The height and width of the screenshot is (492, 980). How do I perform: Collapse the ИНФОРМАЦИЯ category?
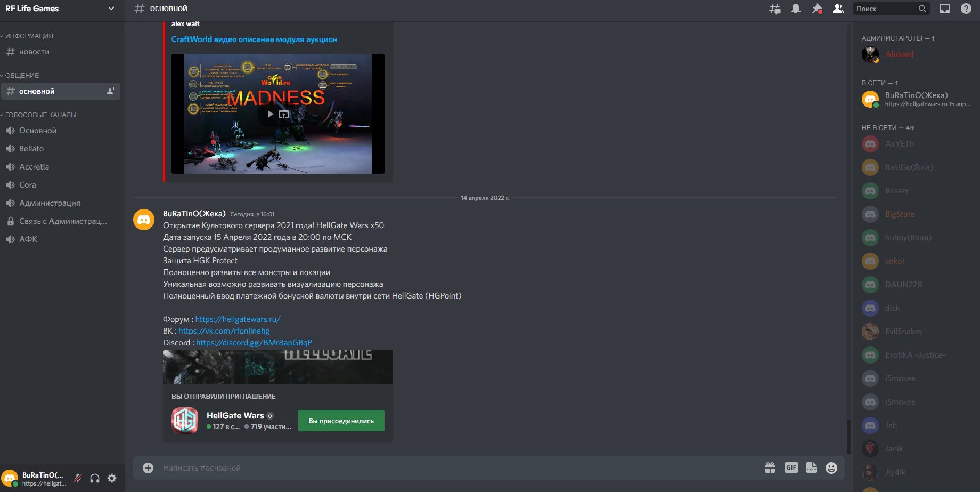[29, 36]
